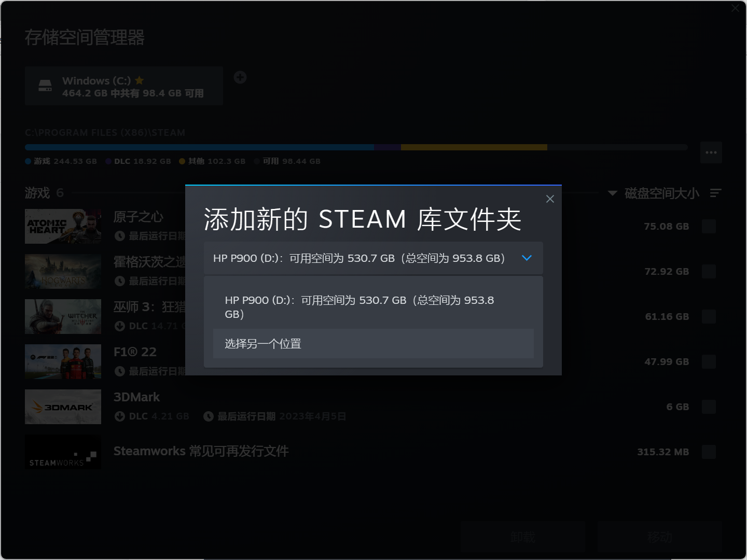The height and width of the screenshot is (560, 747).
Task: Switch to the Windows (C:) drive tab
Action: pyautogui.click(x=124, y=86)
